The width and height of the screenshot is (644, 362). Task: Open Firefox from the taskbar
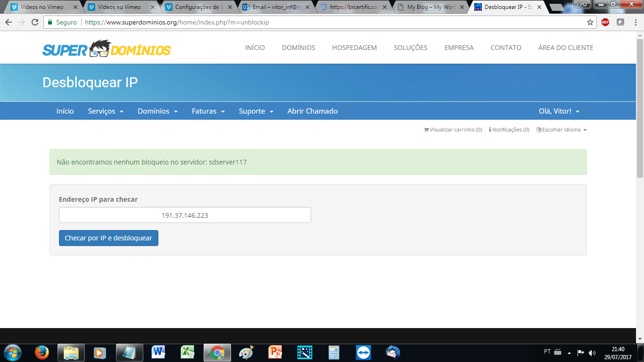(x=42, y=352)
